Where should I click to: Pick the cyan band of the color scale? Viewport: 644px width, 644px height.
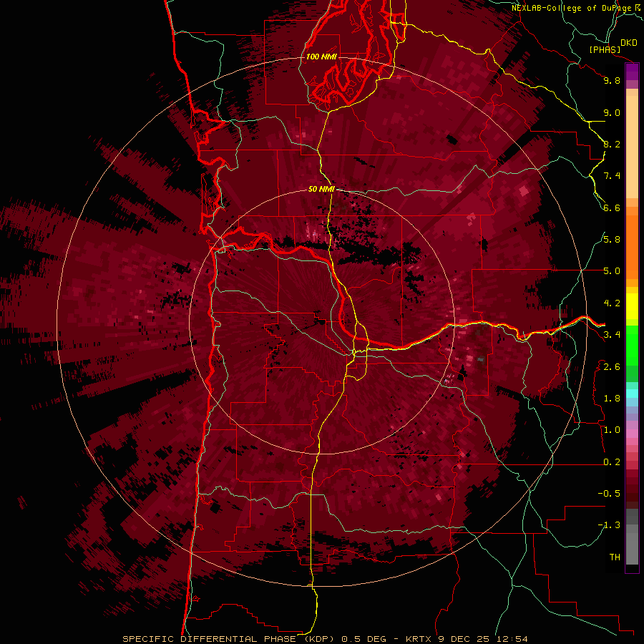coord(632,394)
